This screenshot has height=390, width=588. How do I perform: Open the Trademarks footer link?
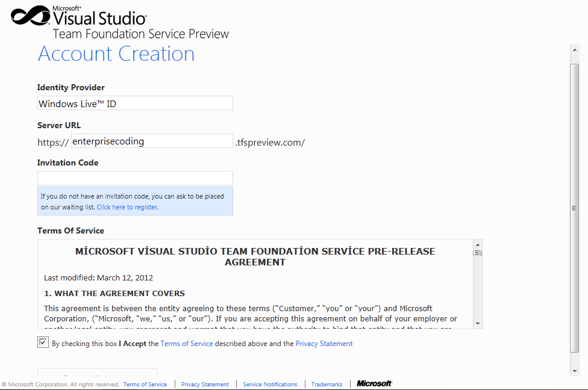(327, 385)
